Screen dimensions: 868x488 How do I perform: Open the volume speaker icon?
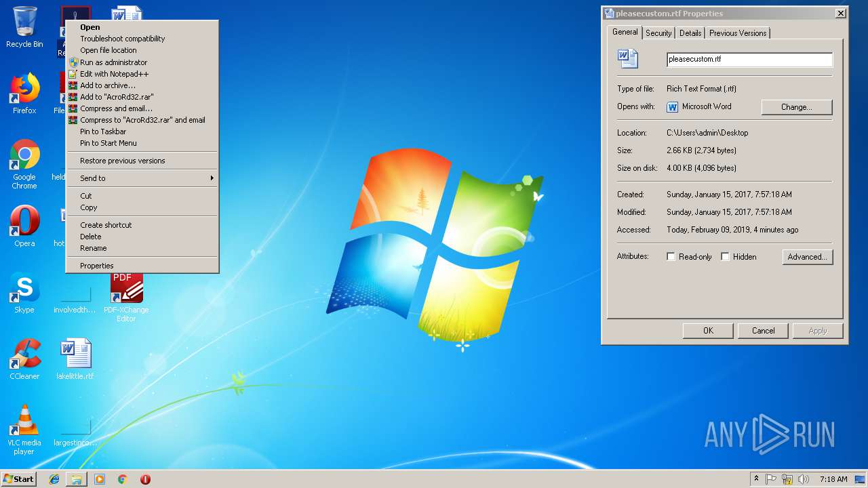(803, 479)
